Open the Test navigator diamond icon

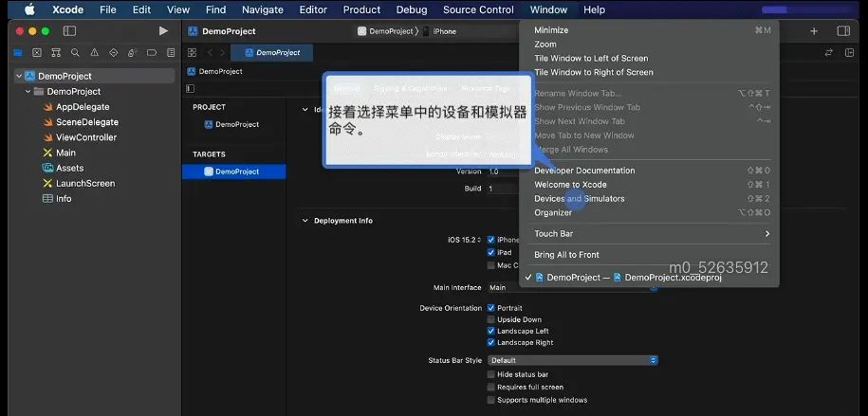pos(114,52)
